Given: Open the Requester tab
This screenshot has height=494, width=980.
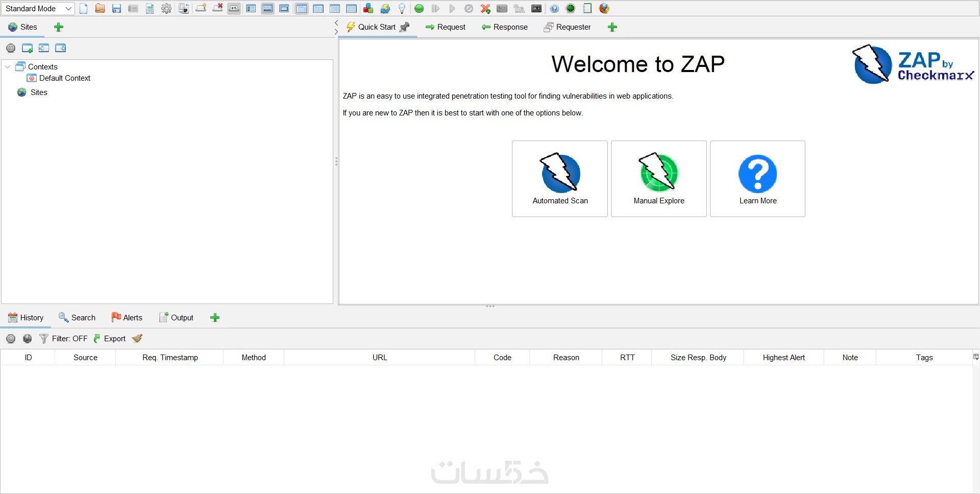Looking at the screenshot, I should coord(568,27).
